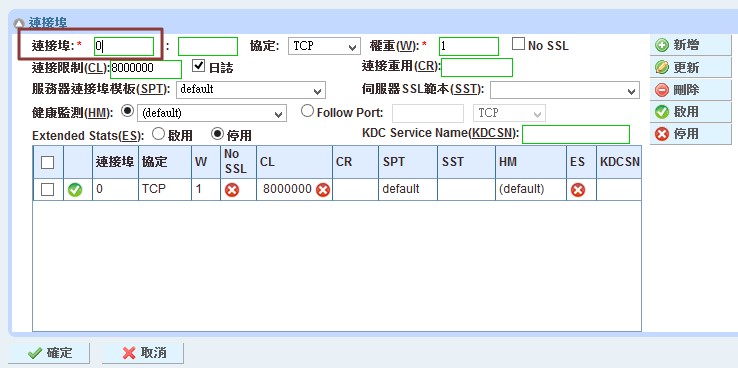Select Extended Stats 啟用 radio button
Image resolution: width=738 pixels, height=368 pixels.
point(159,135)
